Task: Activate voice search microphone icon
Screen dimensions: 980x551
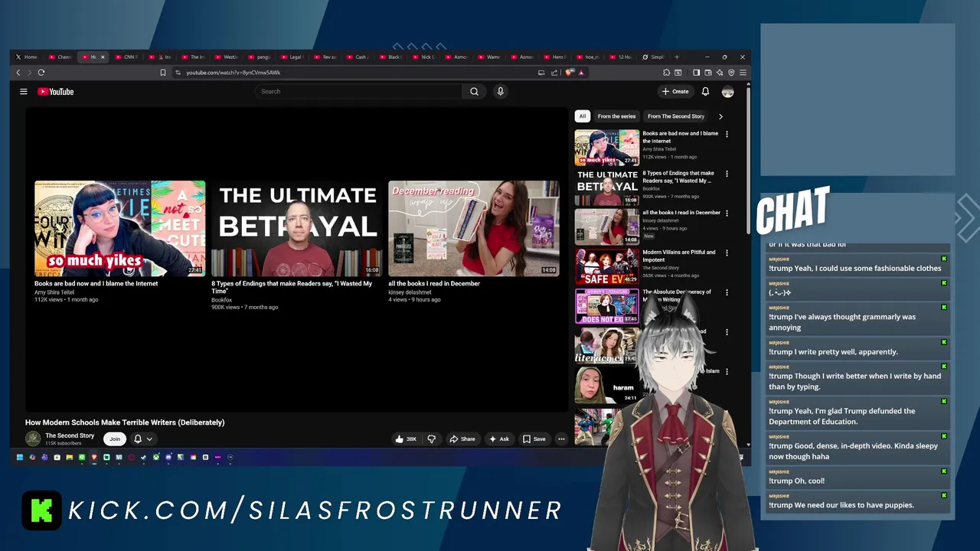Action: (500, 92)
